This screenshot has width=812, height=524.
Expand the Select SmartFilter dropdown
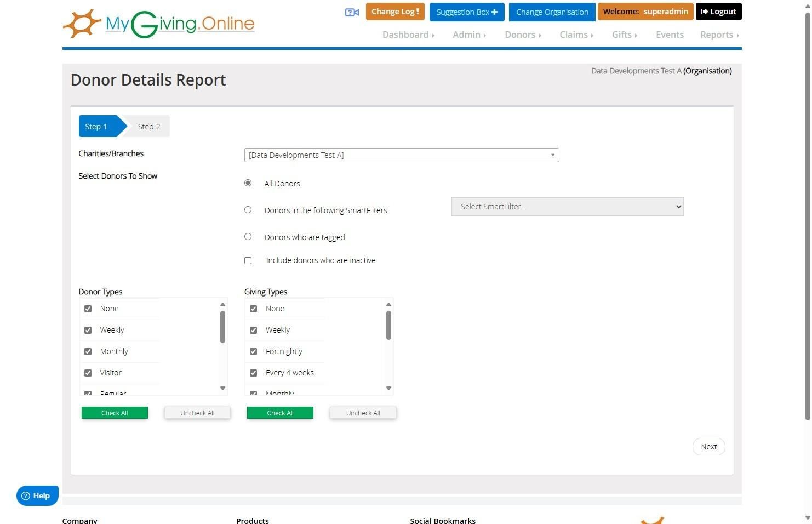[x=568, y=207]
